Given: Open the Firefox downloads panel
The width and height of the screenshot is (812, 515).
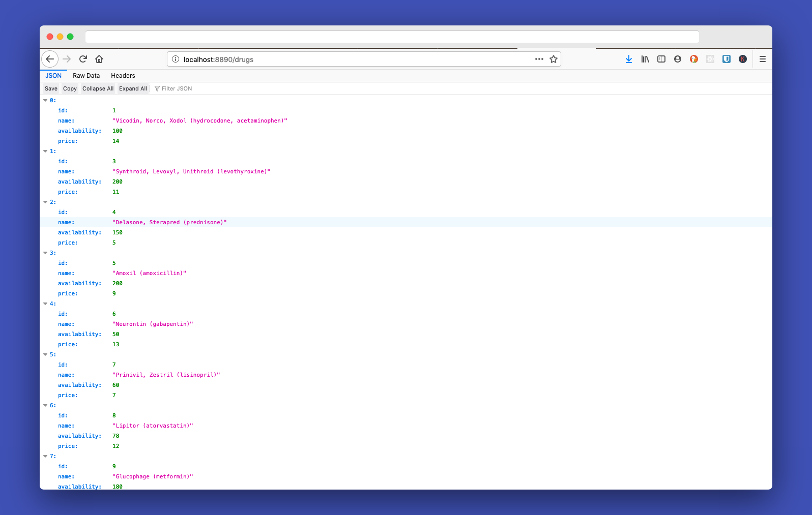Looking at the screenshot, I should [x=629, y=59].
